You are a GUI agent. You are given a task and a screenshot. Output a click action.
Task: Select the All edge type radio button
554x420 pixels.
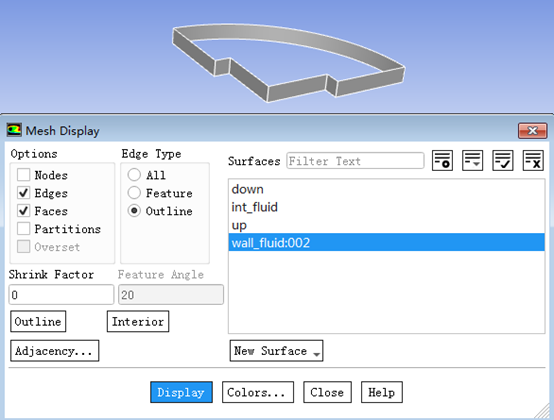coord(134,175)
